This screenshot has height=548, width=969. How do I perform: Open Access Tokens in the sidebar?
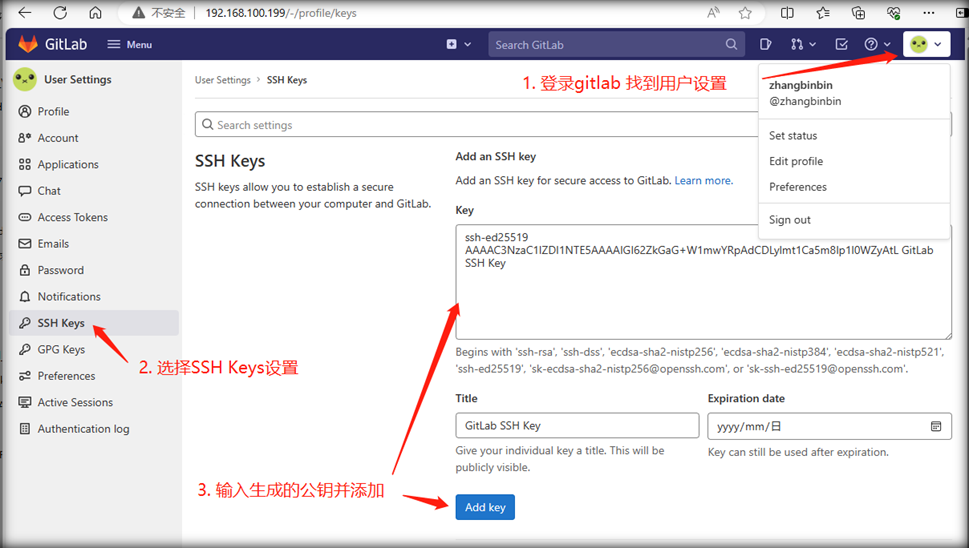click(72, 217)
